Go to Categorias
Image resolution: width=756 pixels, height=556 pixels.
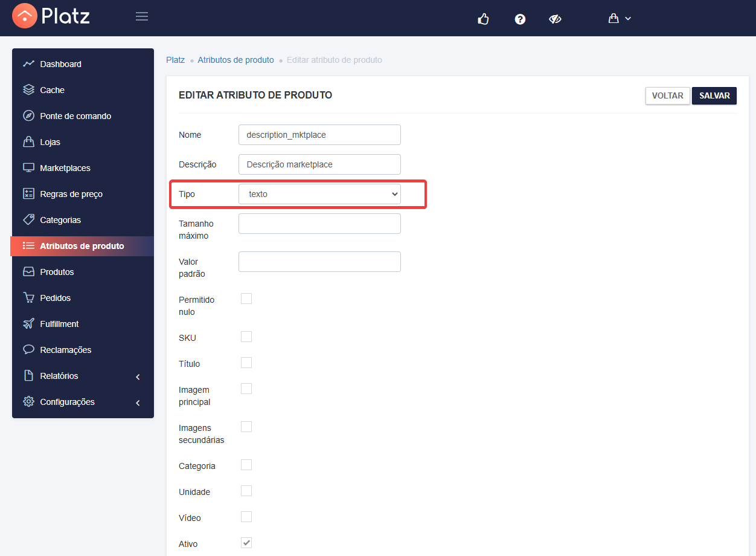pyautogui.click(x=83, y=220)
